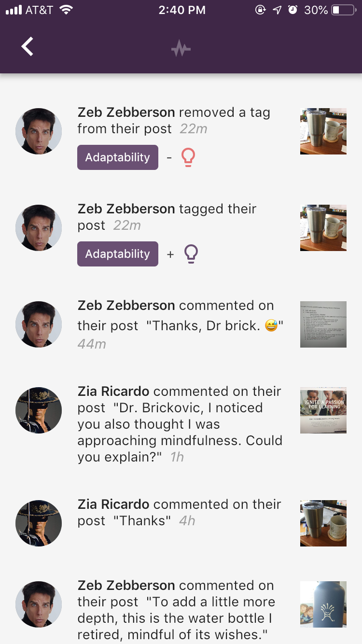Tap Zia Ricardo's avatar on "Thanks" comment

[39, 523]
